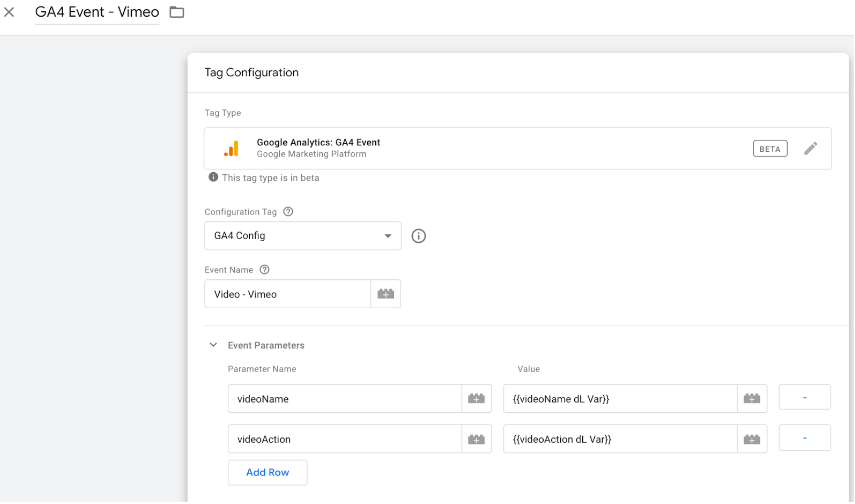Click Add Row button

coord(267,472)
